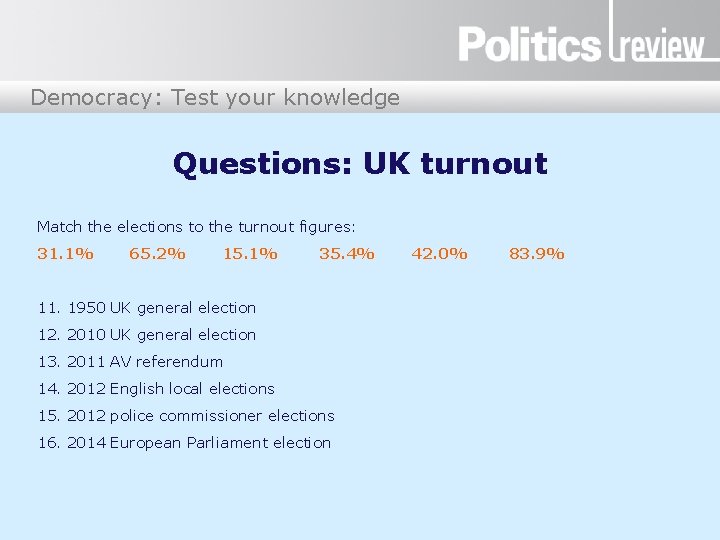The height and width of the screenshot is (540, 720).
Task: Click the Match the elections instruction text
Action: point(196,227)
